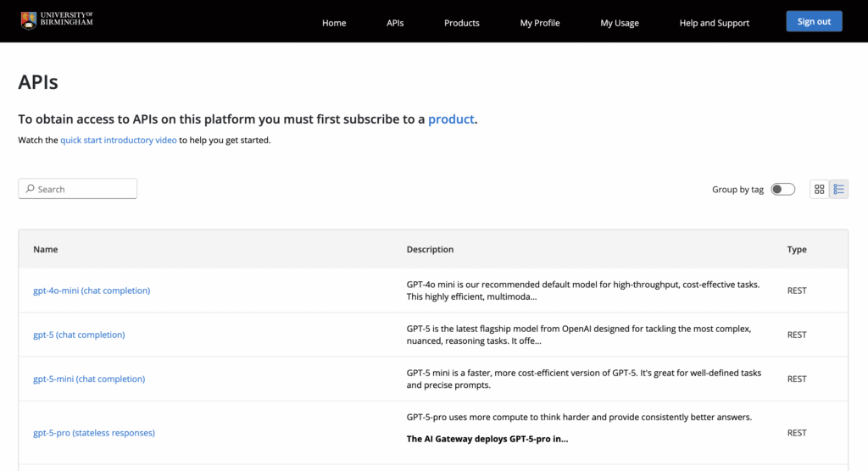Click the Type column header
This screenshot has height=471, width=868.
pos(797,249)
